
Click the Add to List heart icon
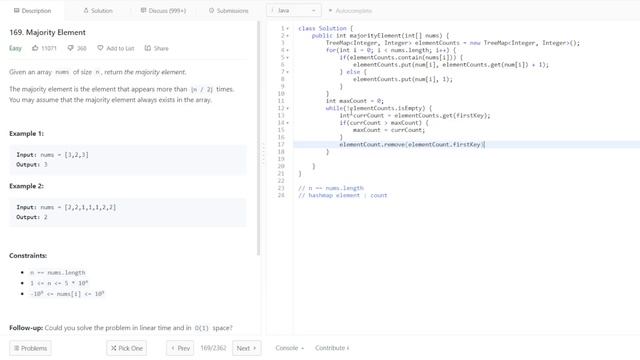click(x=100, y=48)
